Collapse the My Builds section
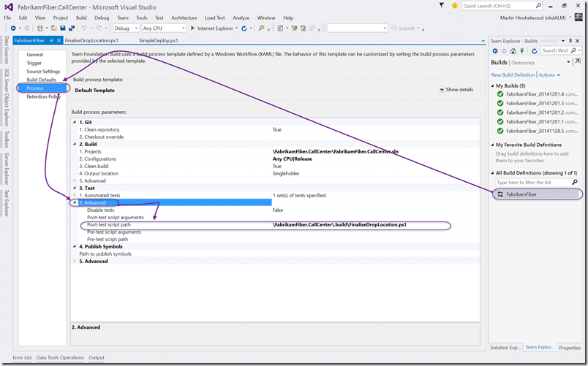Viewport: 588px width, 366px height. pyautogui.click(x=492, y=85)
